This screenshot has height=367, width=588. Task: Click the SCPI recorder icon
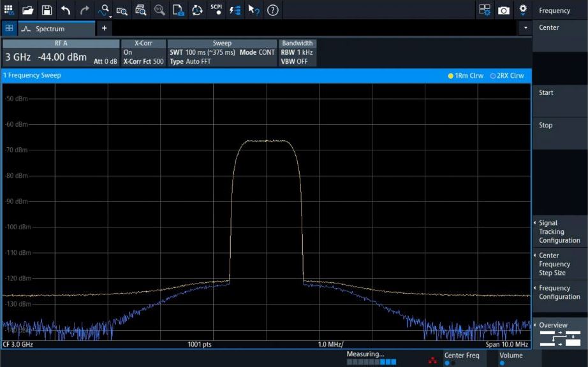(x=216, y=10)
